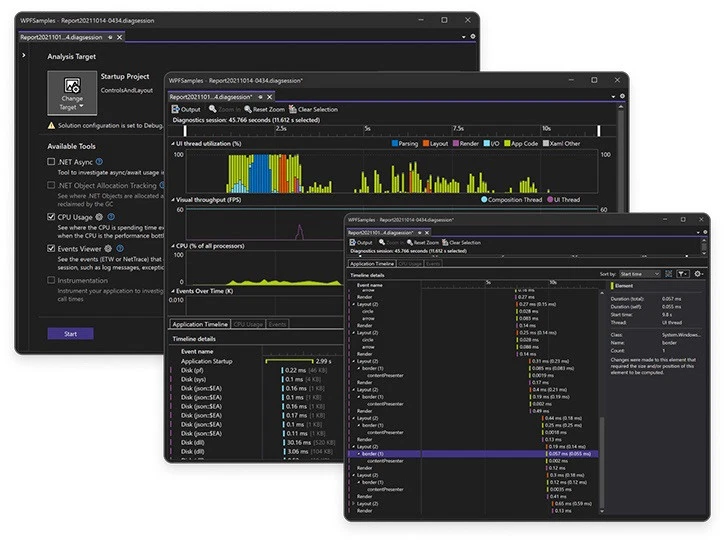Open window options gear in back window tab strip
This screenshot has height=542, width=725.
(473, 36)
